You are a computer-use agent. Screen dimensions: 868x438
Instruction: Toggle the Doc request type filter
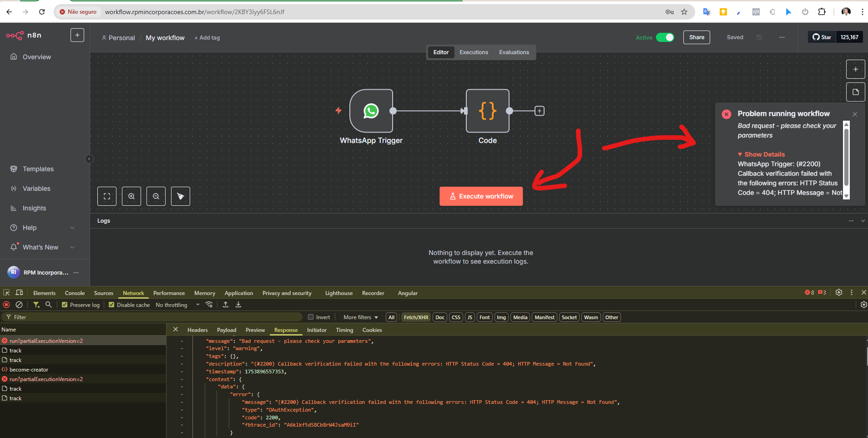tap(440, 317)
